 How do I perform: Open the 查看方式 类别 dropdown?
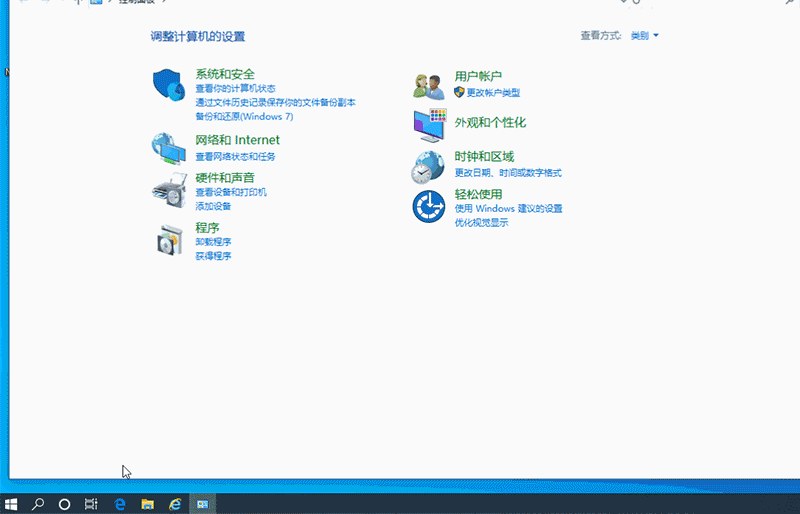[x=645, y=36]
